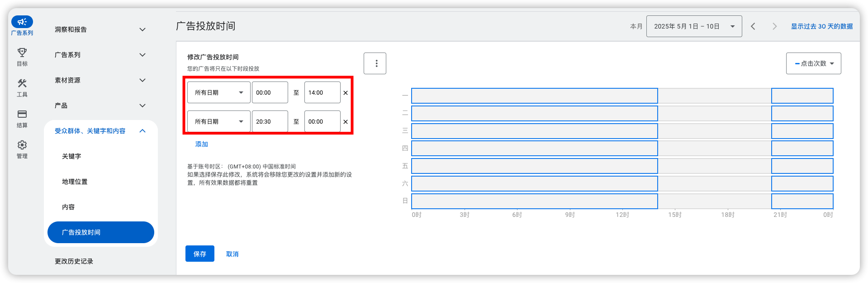Click Monday's 0–14时 schedule bar in chart

(534, 96)
